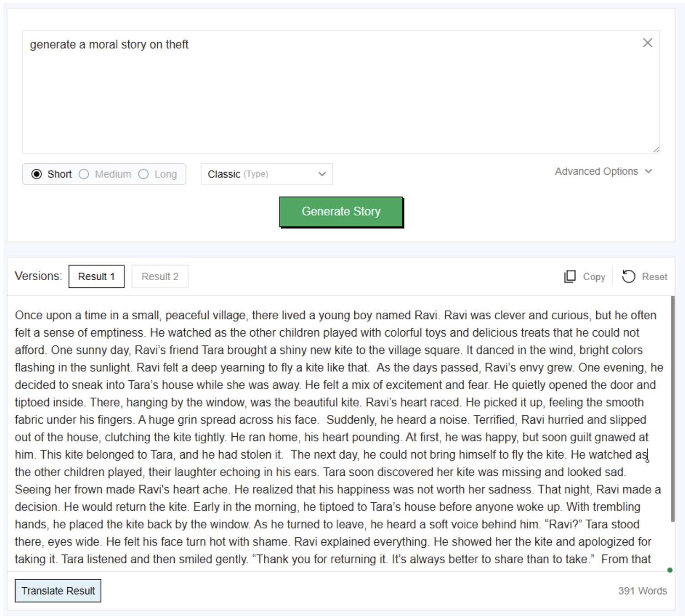Switch to the Result 1 tab
The width and height of the screenshot is (685, 616).
(x=96, y=277)
